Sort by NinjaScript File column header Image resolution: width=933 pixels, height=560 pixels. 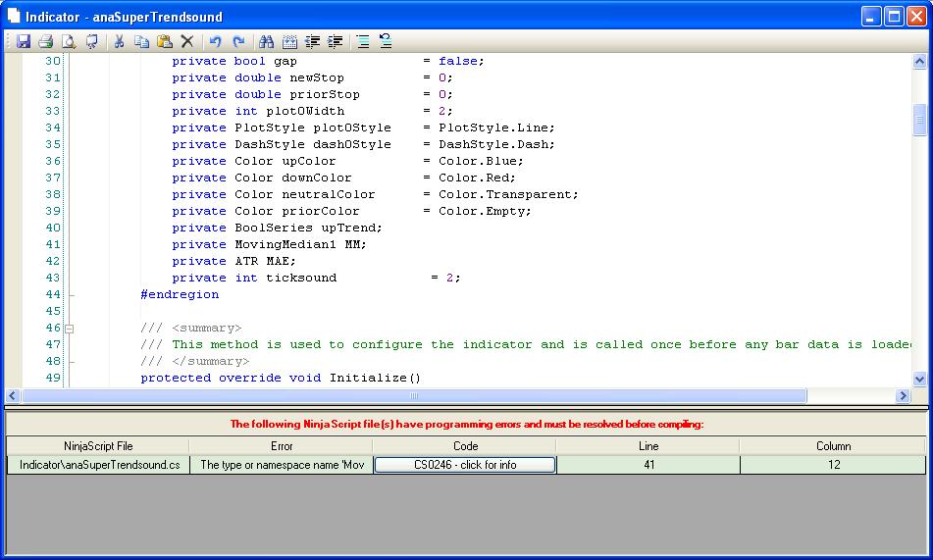coord(98,445)
